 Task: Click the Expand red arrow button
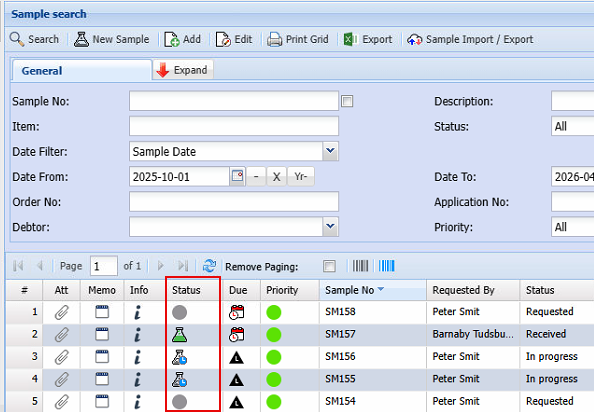183,70
